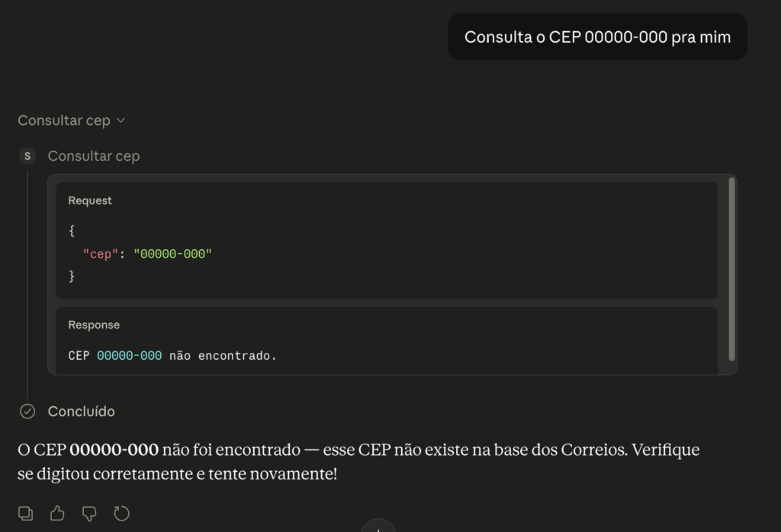Copy the assistant's response
781x532 pixels.
[25, 513]
